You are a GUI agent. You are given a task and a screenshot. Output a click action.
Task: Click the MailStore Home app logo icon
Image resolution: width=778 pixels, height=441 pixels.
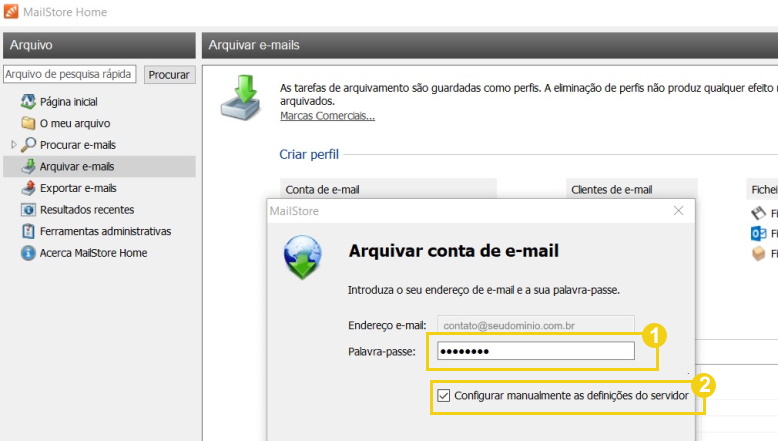pos(11,11)
